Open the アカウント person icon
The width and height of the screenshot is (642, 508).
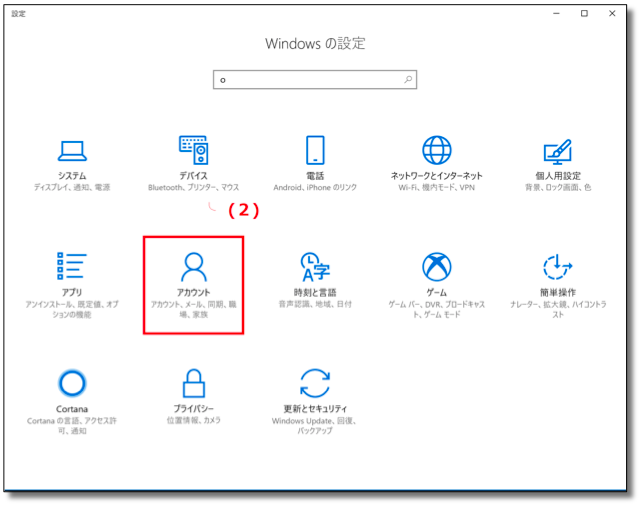click(x=193, y=267)
